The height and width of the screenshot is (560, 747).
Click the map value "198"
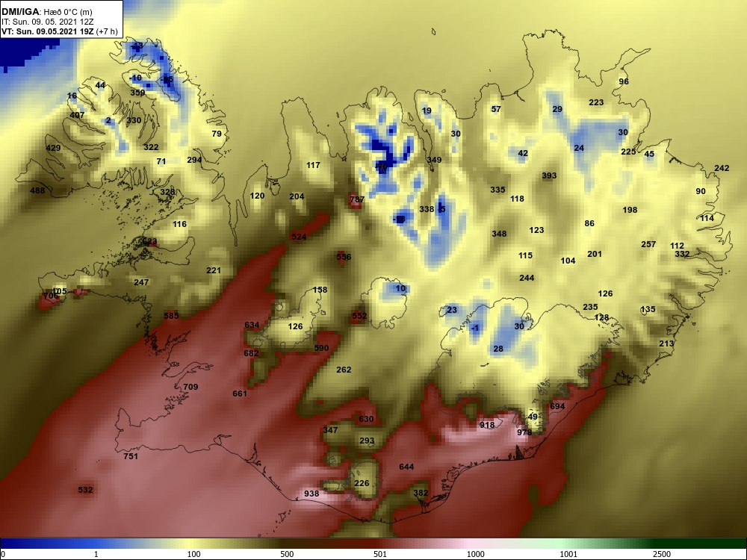pos(630,210)
